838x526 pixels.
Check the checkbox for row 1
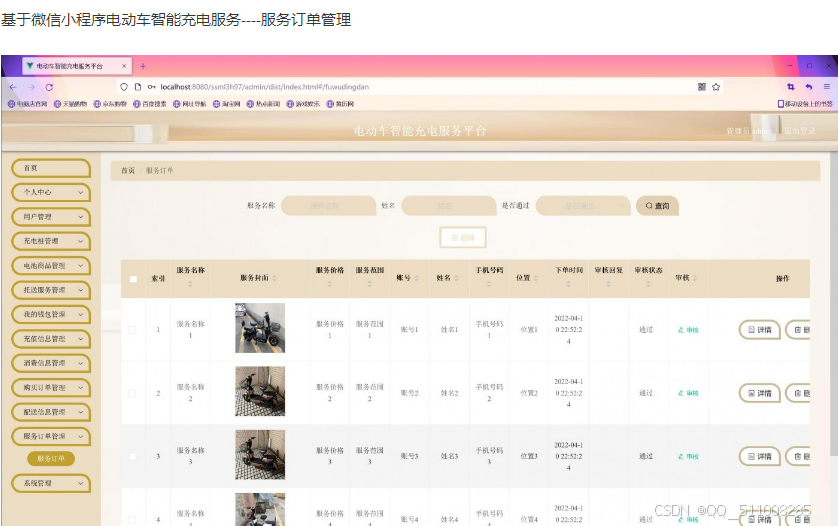(x=132, y=330)
